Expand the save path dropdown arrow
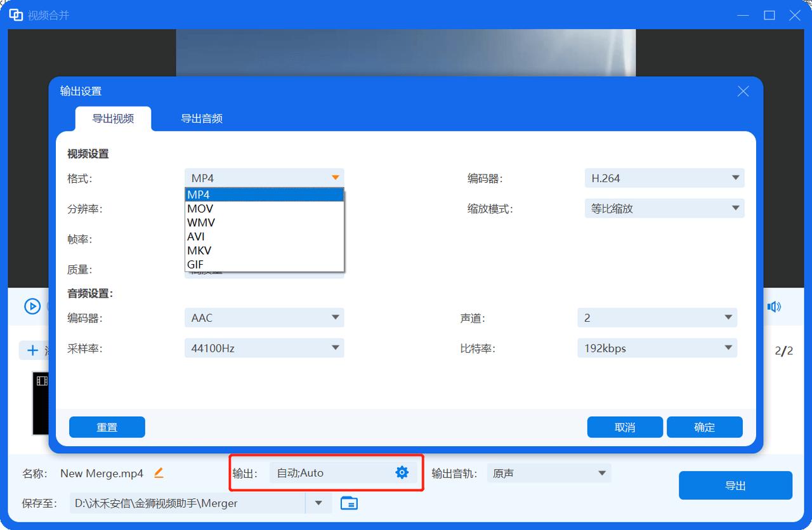 (317, 503)
